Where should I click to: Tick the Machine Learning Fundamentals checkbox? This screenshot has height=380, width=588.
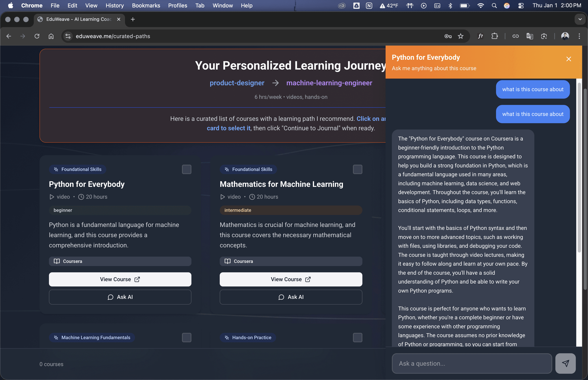pos(187,337)
